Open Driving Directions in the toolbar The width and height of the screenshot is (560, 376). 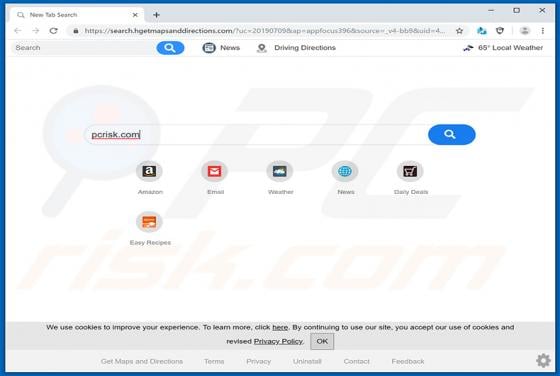[x=296, y=47]
